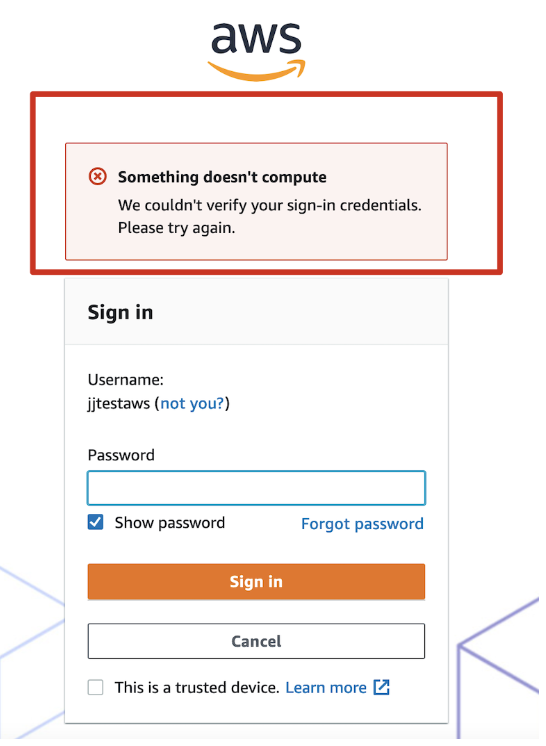Click the "This is a trusted device." label
The image size is (546, 746).
(197, 687)
